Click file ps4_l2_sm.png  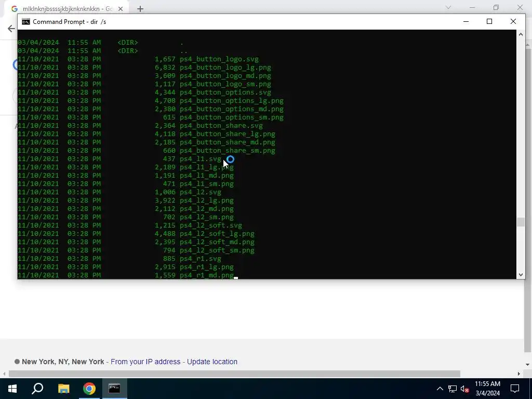pos(207,217)
